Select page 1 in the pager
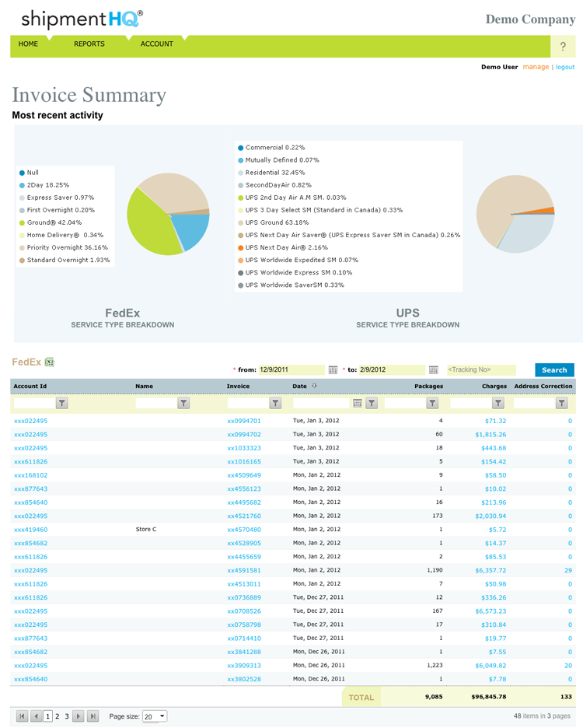Screen dimensions: 583x728 (48, 716)
